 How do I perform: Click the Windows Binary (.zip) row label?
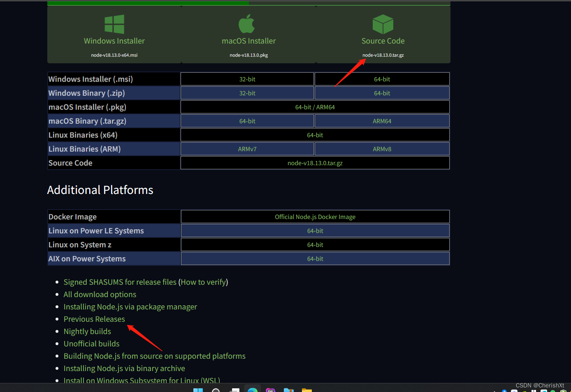click(x=86, y=93)
